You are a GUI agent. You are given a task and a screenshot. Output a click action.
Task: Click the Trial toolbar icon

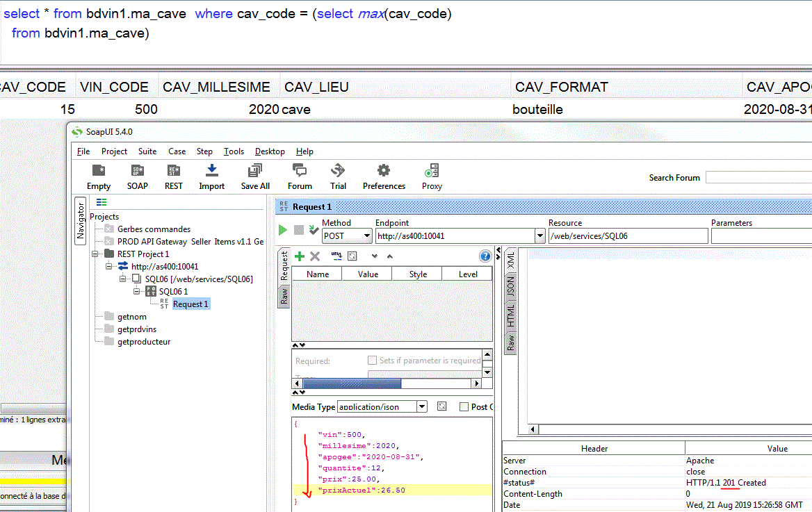[338, 171]
